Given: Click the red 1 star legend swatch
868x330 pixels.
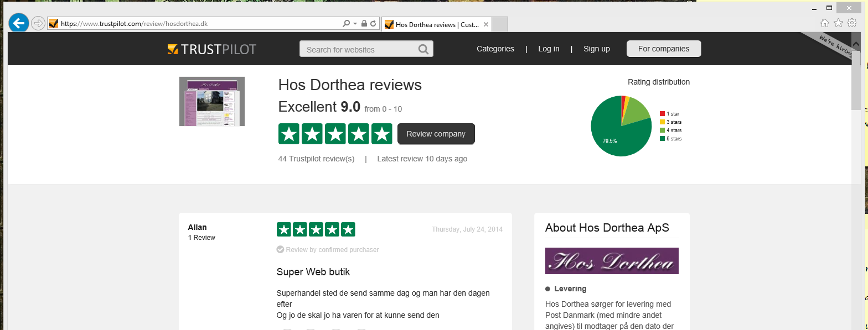Looking at the screenshot, I should click(x=662, y=114).
